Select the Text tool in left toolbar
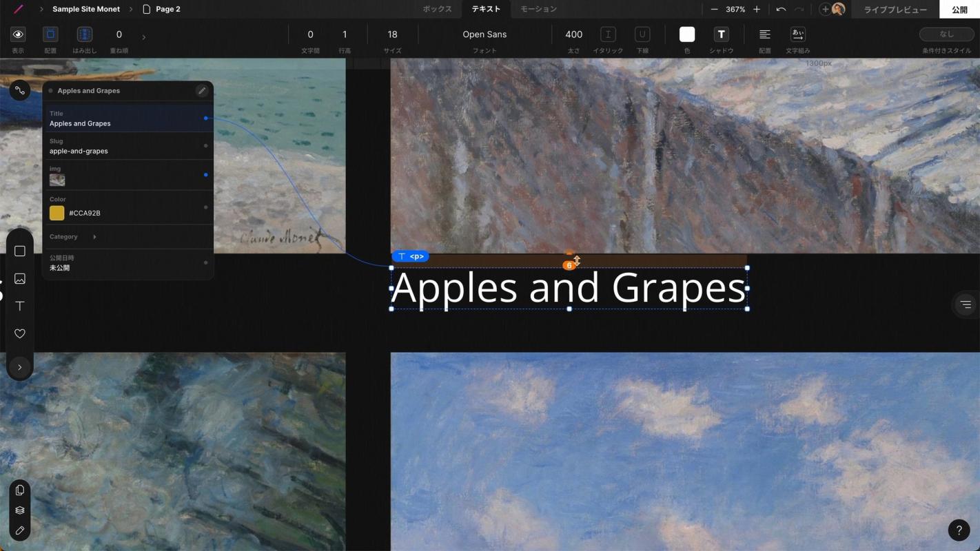Image resolution: width=980 pixels, height=551 pixels. tap(20, 306)
